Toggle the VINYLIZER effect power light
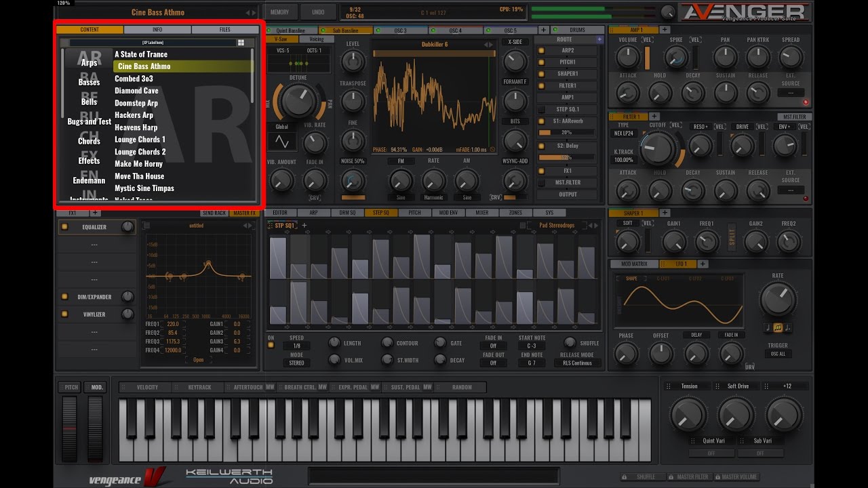Image resolution: width=868 pixels, height=488 pixels. [64, 314]
